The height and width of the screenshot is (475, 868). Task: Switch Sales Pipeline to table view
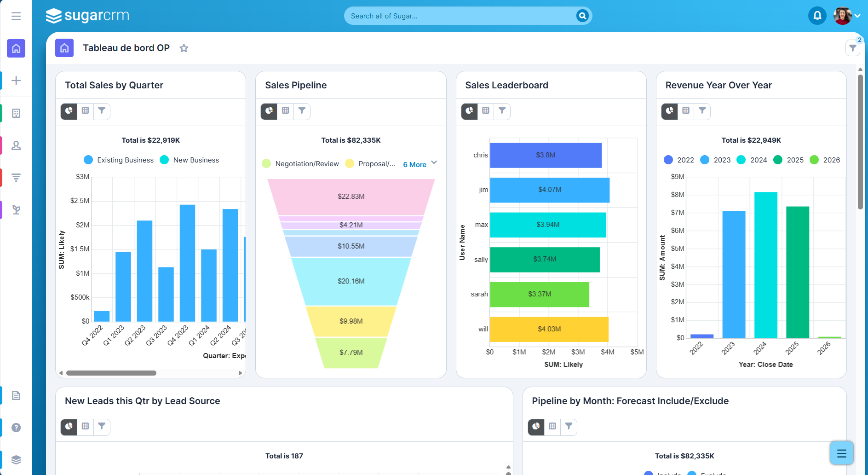click(x=286, y=110)
